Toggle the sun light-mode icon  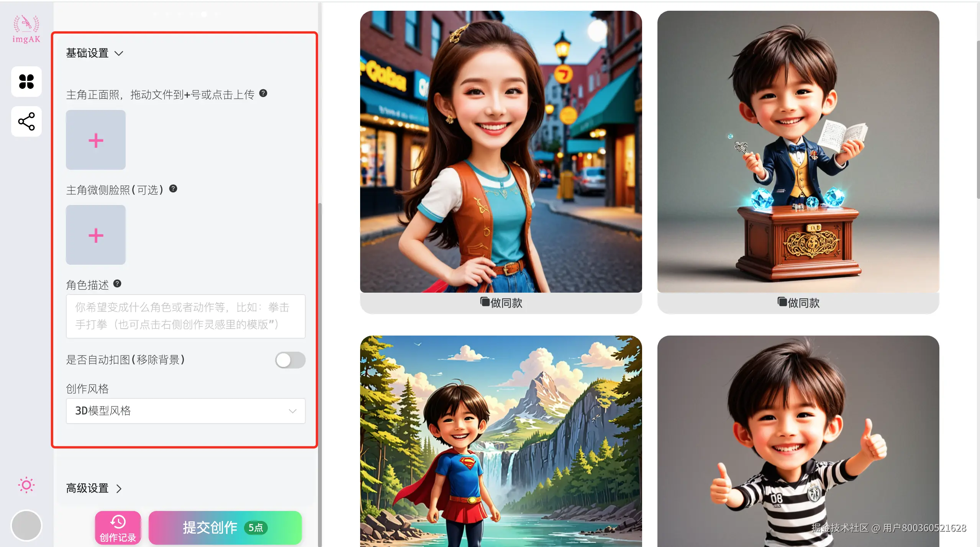click(x=26, y=485)
